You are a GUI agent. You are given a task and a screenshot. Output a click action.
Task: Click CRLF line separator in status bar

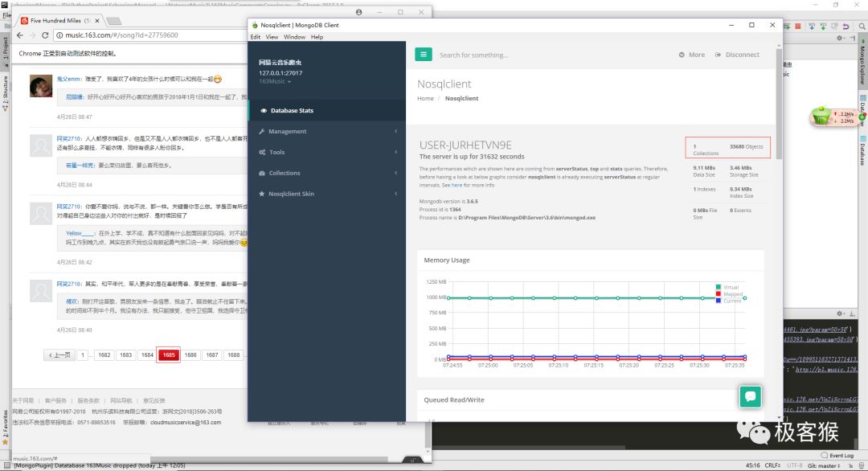pos(773,465)
